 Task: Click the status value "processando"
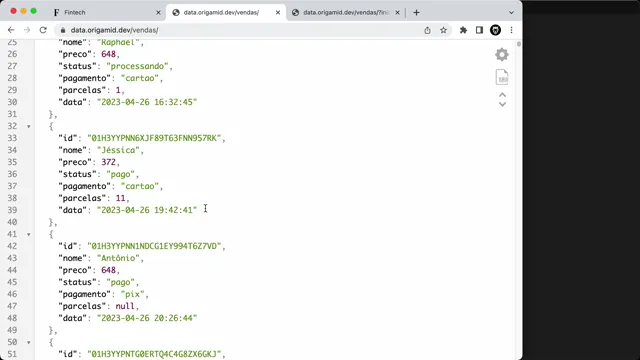[137, 66]
